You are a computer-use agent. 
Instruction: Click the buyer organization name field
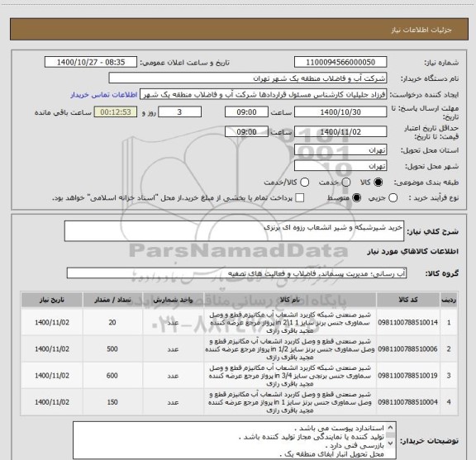(248, 78)
